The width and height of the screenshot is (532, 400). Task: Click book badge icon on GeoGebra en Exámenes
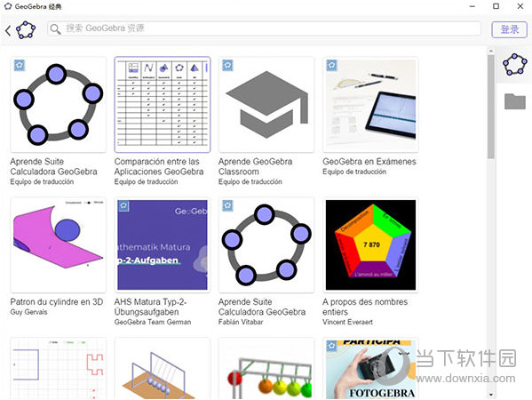[x=331, y=65]
